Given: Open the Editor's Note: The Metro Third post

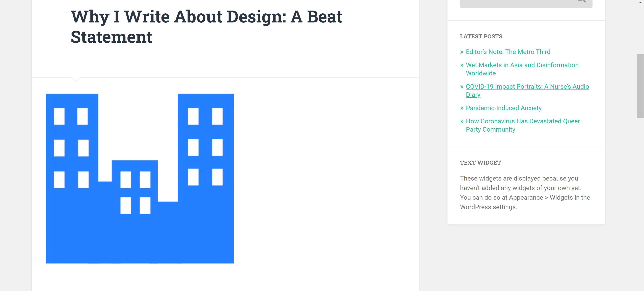Looking at the screenshot, I should click(x=508, y=52).
